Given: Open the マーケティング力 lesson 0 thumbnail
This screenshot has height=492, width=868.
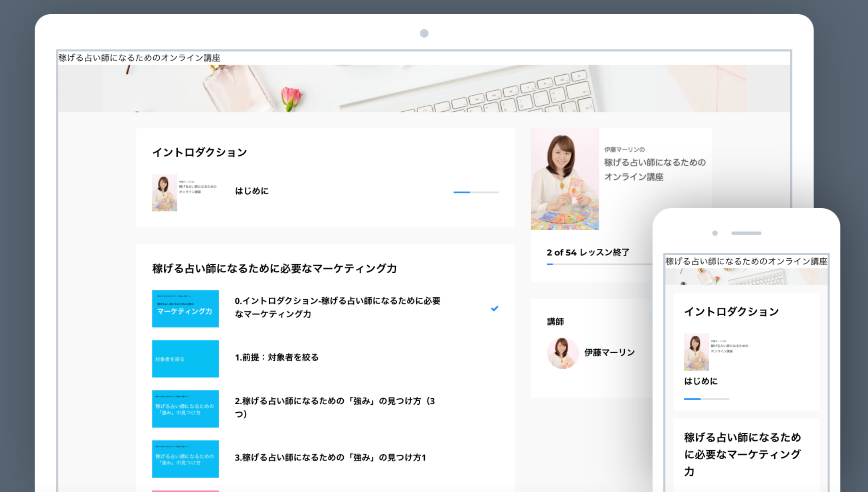Looking at the screenshot, I should coord(185,309).
